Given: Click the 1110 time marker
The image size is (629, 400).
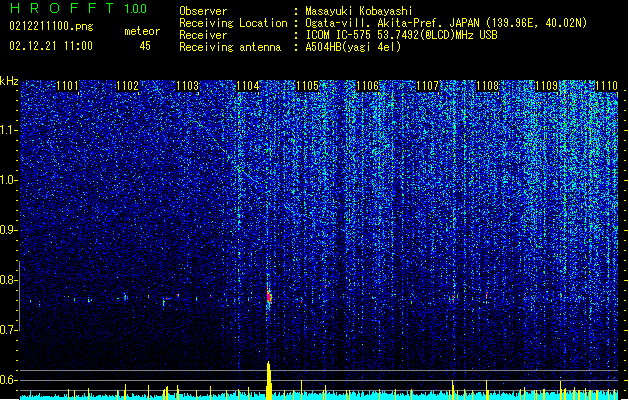Looking at the screenshot, I should tap(607, 86).
